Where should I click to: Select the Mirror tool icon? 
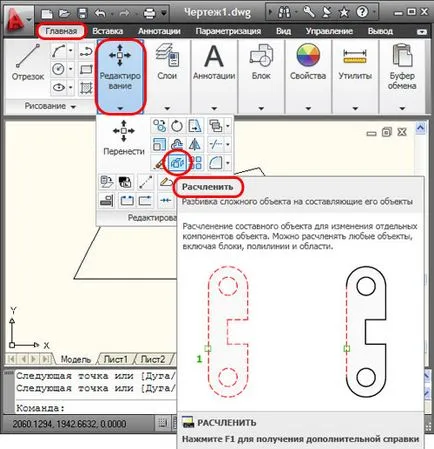[x=195, y=144]
